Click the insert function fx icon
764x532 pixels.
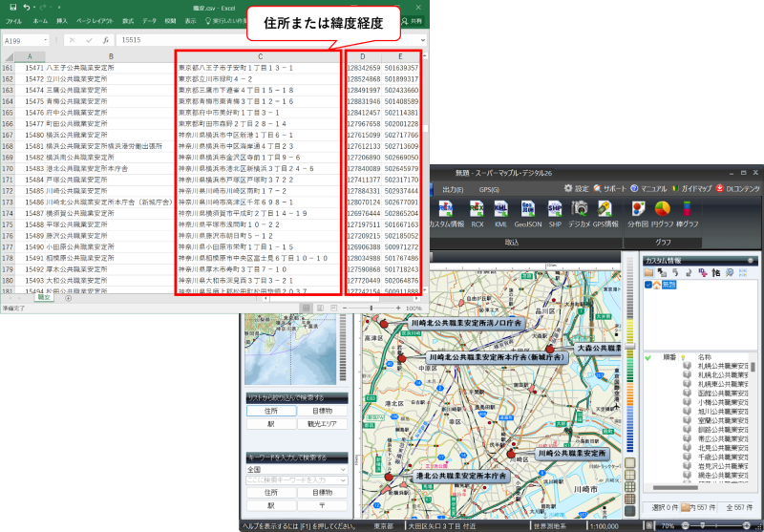click(105, 40)
